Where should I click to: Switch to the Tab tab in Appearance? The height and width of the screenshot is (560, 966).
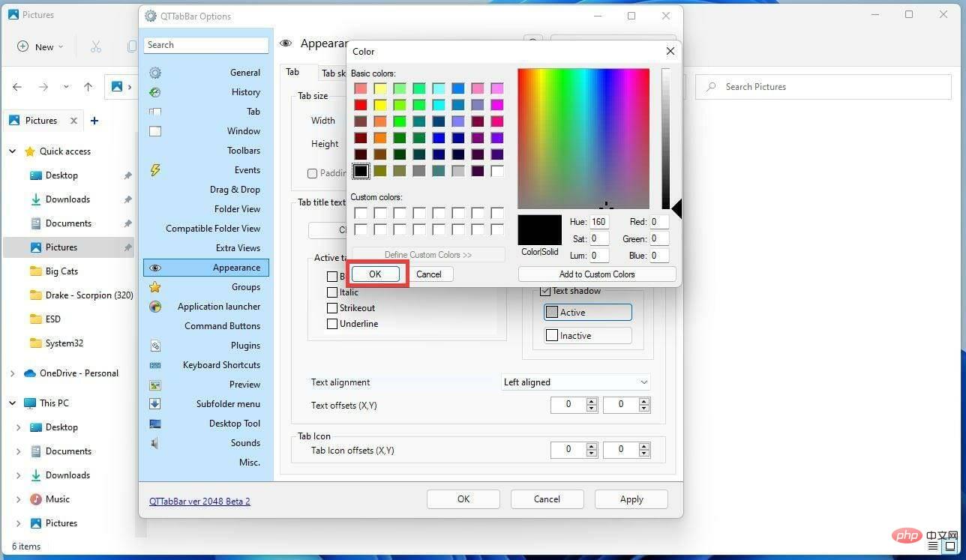(x=292, y=72)
